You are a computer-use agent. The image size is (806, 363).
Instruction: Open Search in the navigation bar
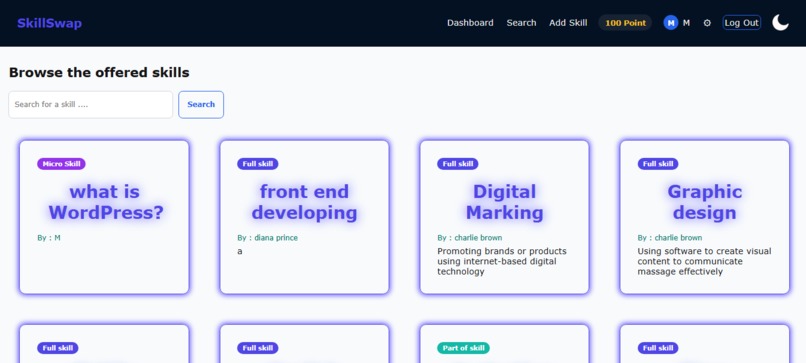[x=521, y=23]
